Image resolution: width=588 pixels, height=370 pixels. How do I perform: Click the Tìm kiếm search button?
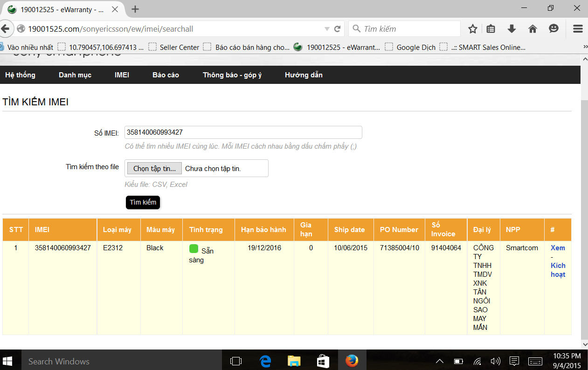143,202
